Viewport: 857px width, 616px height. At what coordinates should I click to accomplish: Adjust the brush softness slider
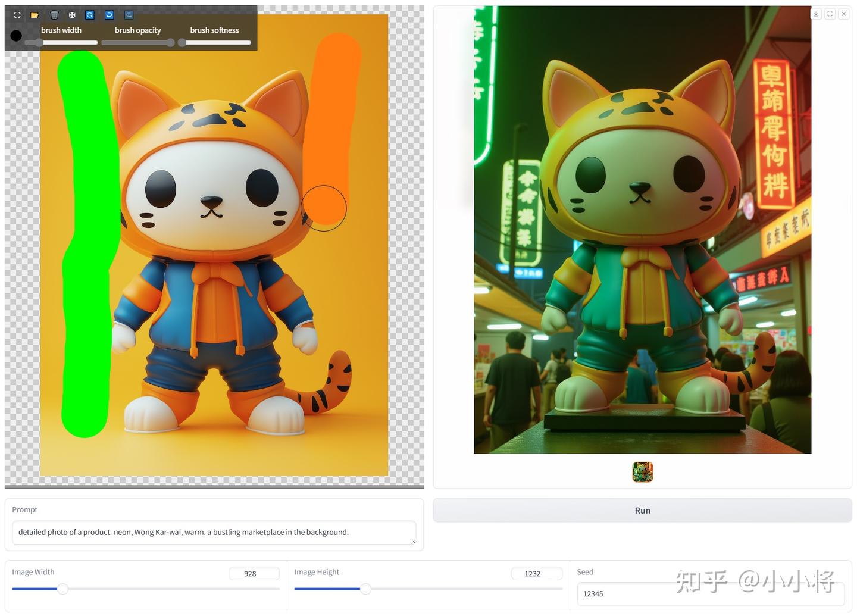[x=214, y=43]
